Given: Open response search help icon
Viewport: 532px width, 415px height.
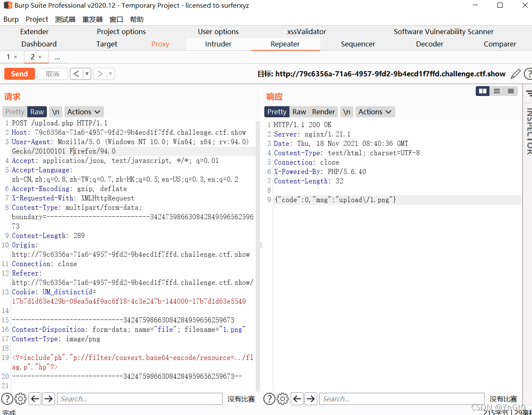Looking at the screenshot, I should [269, 399].
